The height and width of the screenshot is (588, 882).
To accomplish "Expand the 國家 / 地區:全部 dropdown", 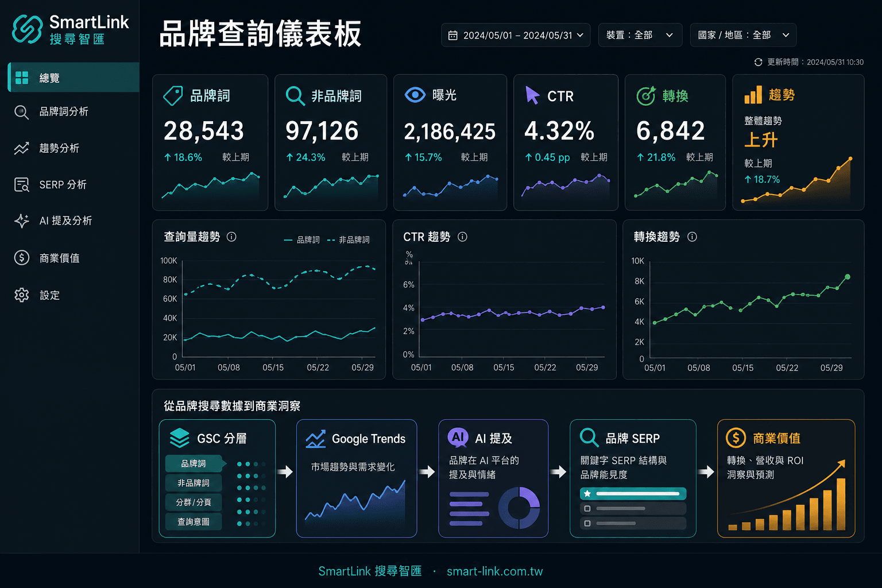I will click(x=743, y=35).
